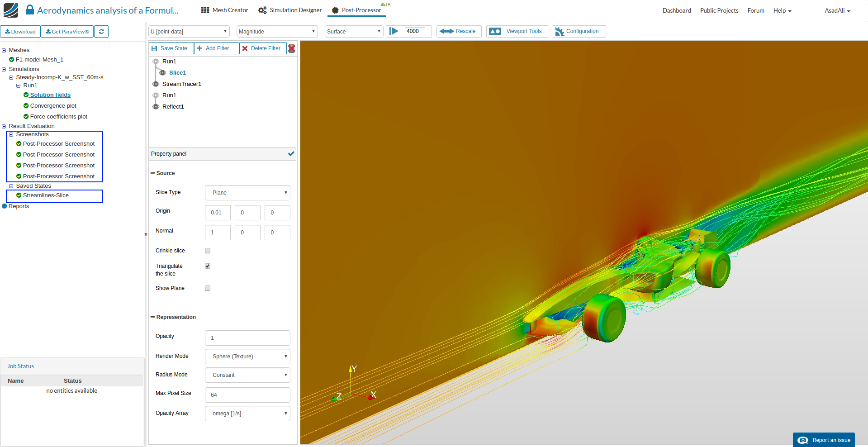
Task: Click the Delete Filter button
Action: click(x=263, y=48)
